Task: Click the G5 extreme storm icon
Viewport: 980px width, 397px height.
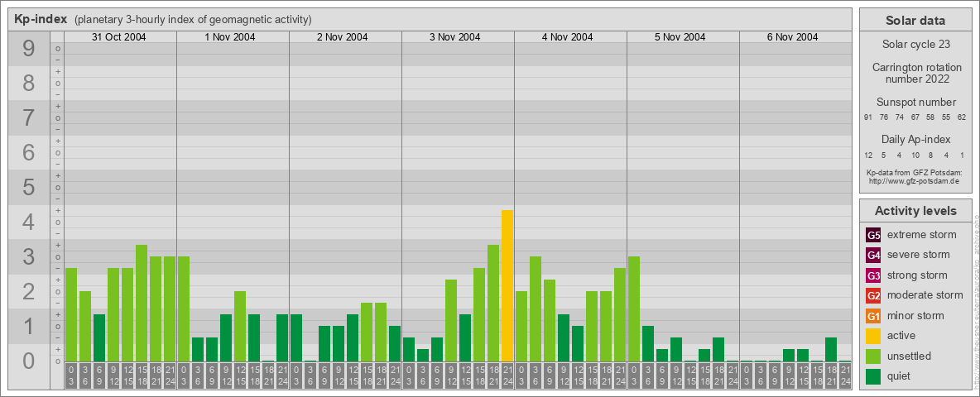Action: pyautogui.click(x=873, y=236)
